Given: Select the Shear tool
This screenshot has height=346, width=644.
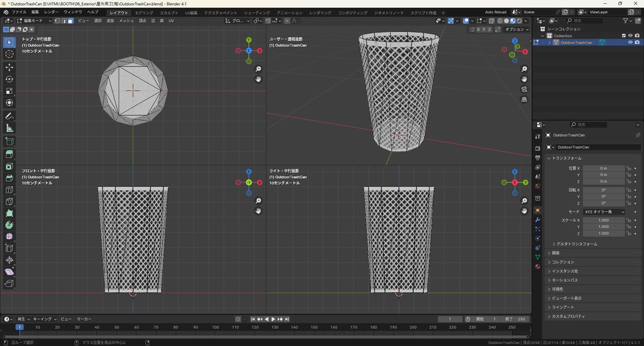Looking at the screenshot, I should pyautogui.click(x=9, y=272).
